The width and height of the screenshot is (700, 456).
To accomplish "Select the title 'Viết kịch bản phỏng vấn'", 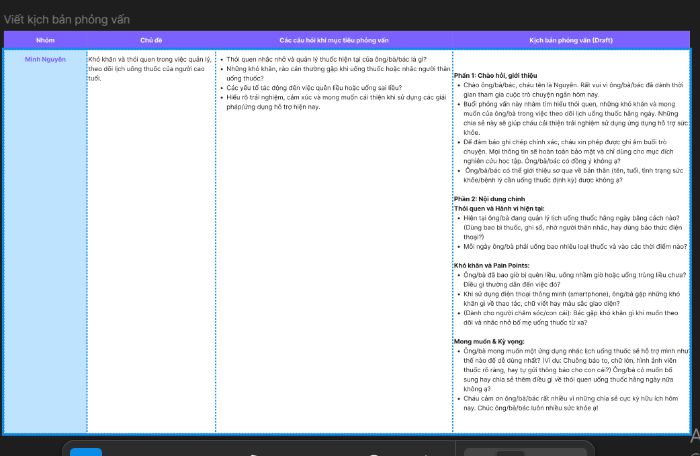I will 67,20.
